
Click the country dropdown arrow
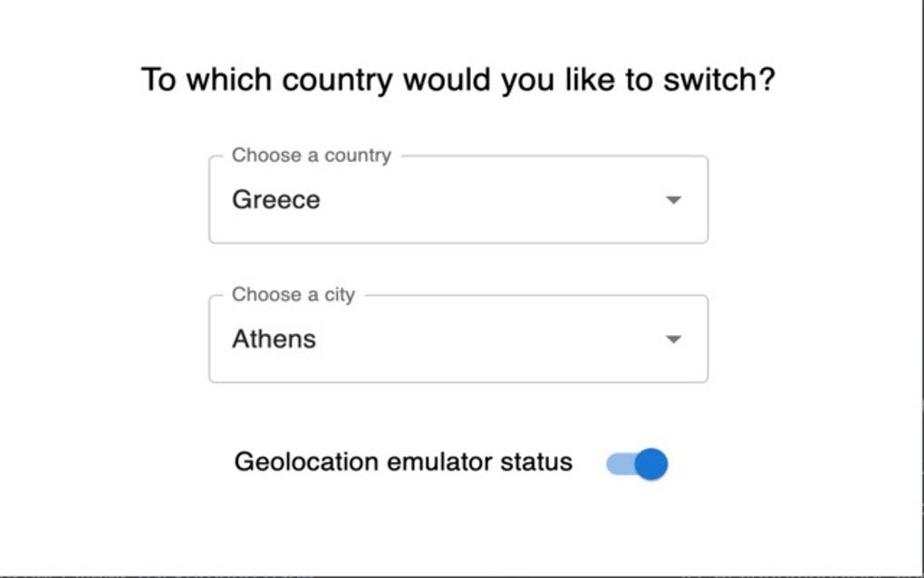672,200
